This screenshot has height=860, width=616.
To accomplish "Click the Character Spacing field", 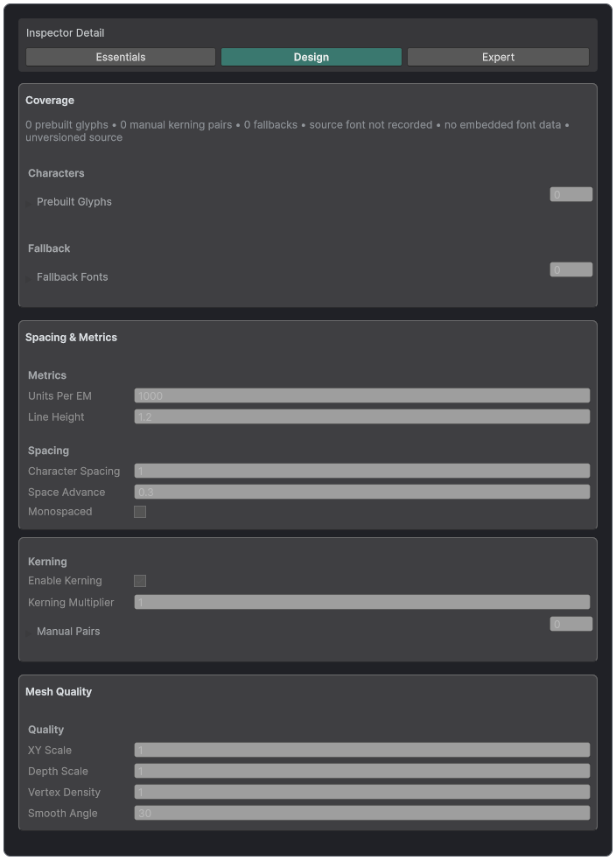I will (362, 471).
